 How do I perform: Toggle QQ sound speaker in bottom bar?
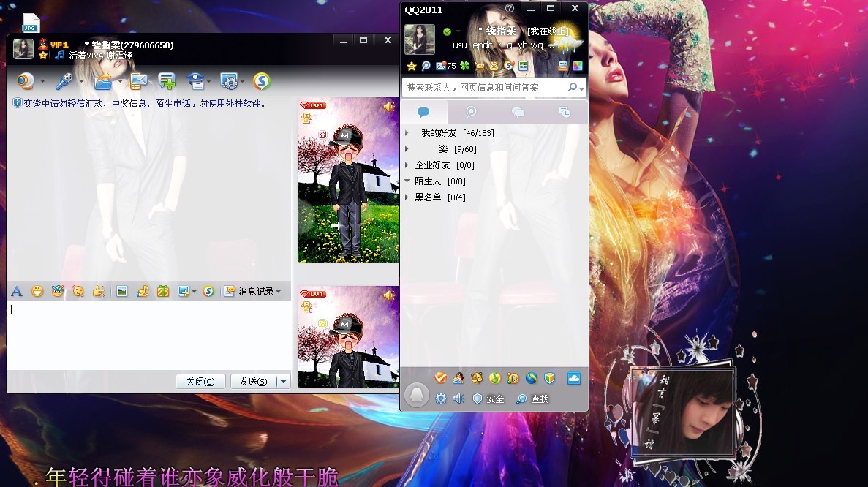[458, 399]
